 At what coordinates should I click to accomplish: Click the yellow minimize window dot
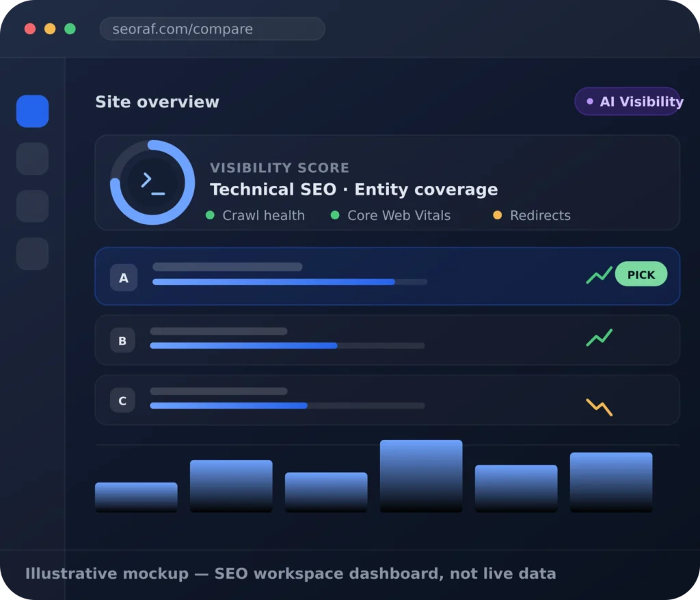tap(50, 29)
